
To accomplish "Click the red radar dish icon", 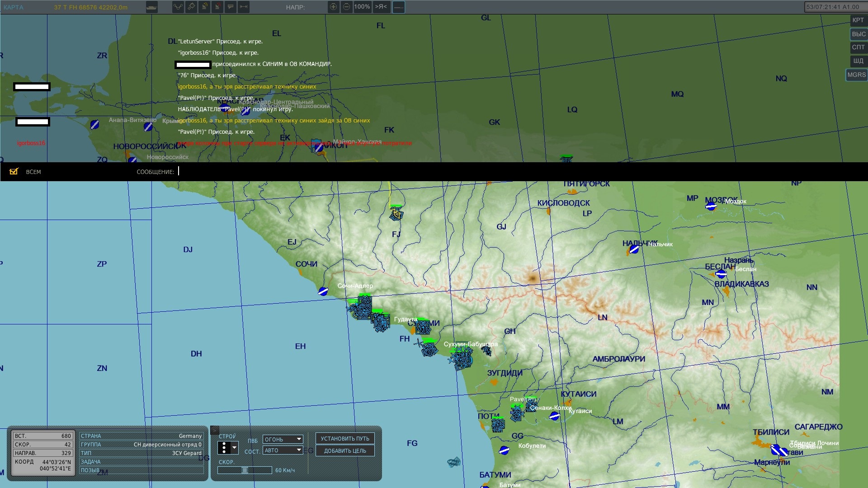I will 217,7.
